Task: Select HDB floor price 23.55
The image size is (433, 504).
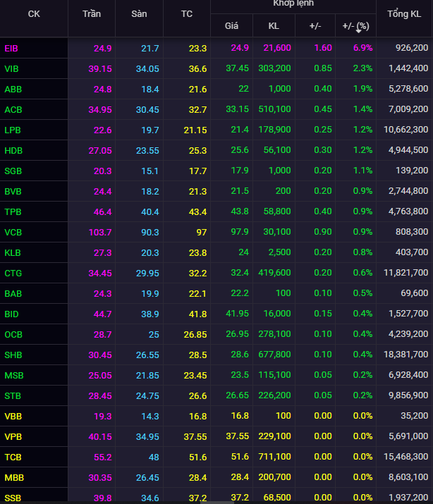Action: tap(147, 151)
